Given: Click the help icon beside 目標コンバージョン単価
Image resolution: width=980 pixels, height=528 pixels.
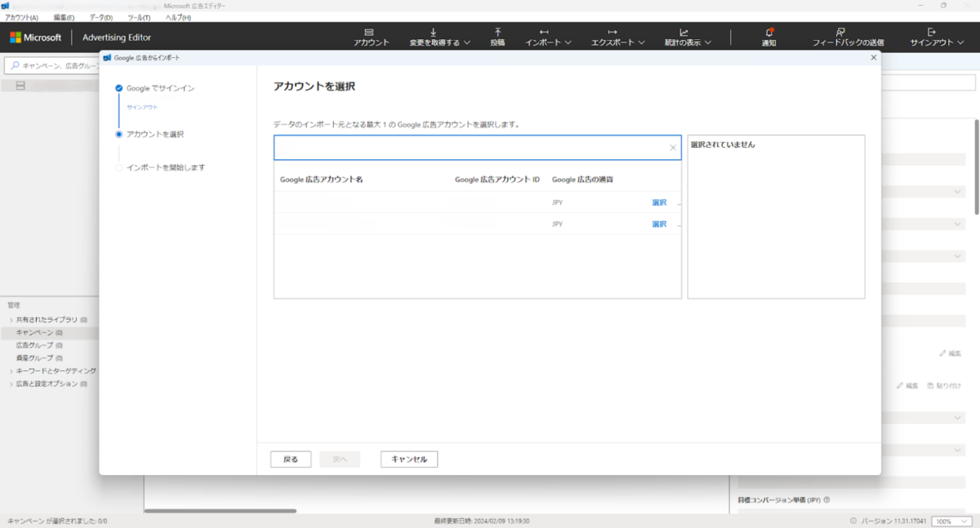Looking at the screenshot, I should click(x=826, y=500).
